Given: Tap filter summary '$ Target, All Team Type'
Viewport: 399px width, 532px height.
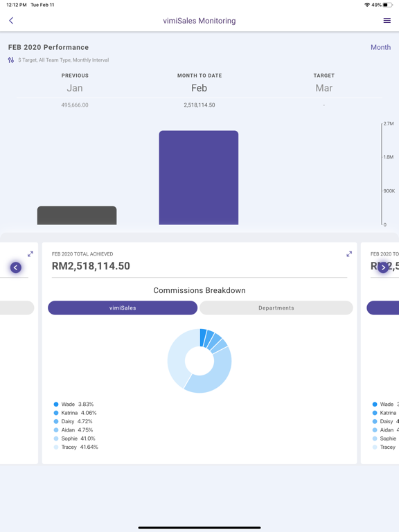Looking at the screenshot, I should 64,60.
